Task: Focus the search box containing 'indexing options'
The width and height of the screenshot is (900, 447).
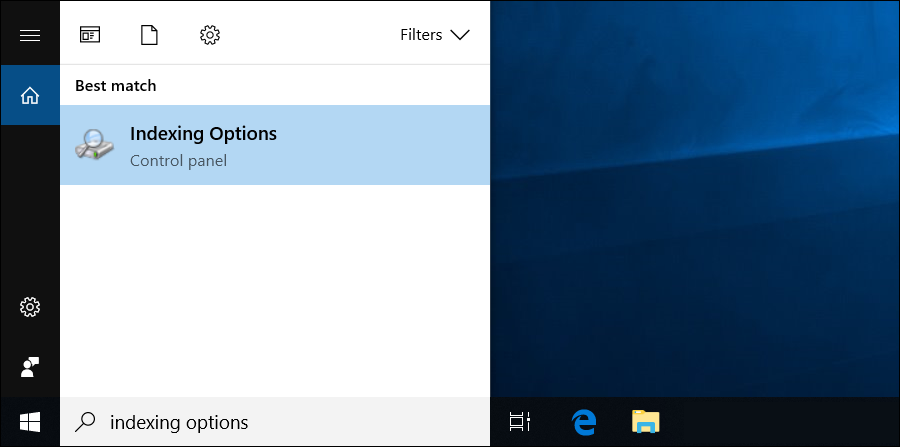Action: 280,422
